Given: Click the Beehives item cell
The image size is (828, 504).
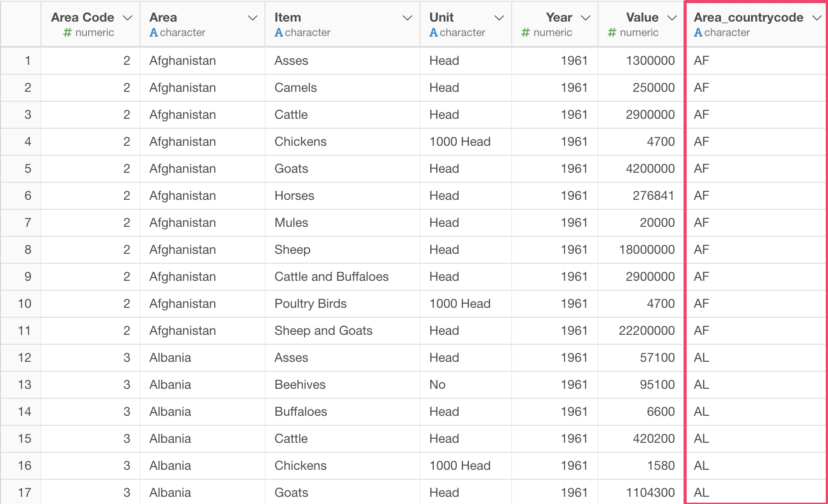Looking at the screenshot, I should [342, 385].
